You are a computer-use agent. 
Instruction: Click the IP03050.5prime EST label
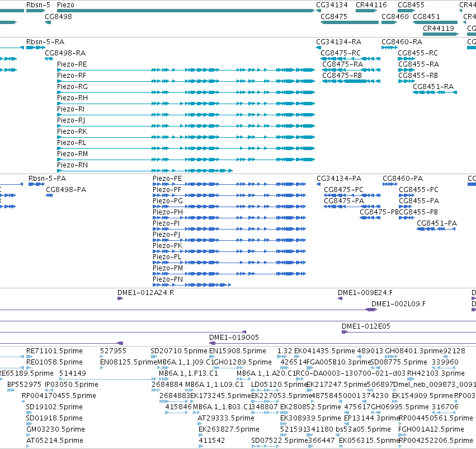(72, 385)
